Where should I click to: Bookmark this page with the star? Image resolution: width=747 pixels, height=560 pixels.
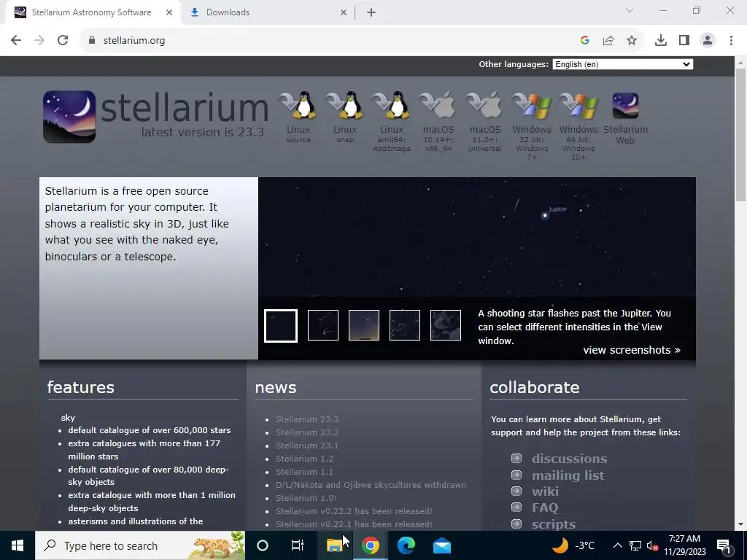[x=632, y=41]
